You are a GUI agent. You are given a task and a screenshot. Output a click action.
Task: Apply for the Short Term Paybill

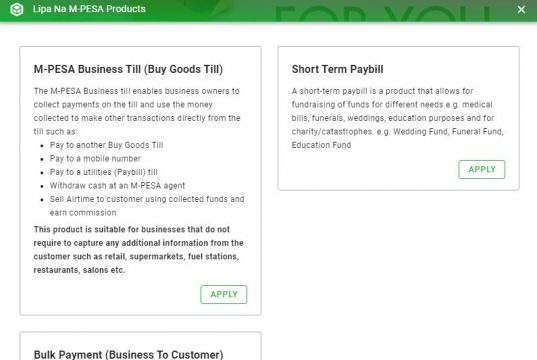click(482, 169)
